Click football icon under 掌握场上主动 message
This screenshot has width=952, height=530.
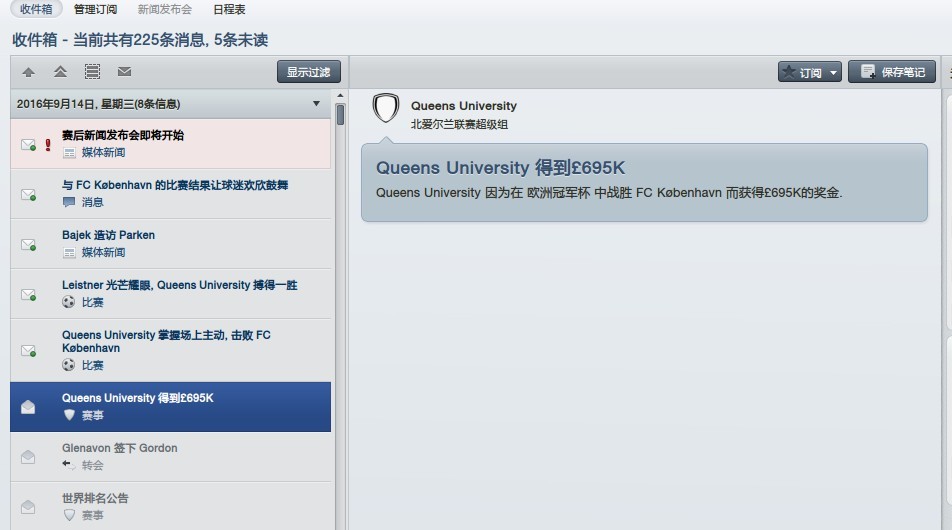69,365
